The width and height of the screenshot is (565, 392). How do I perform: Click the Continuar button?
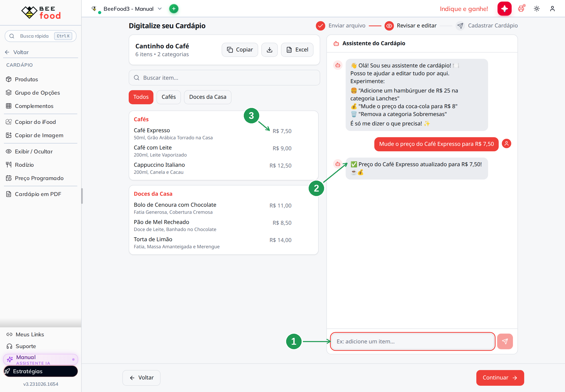click(x=500, y=378)
